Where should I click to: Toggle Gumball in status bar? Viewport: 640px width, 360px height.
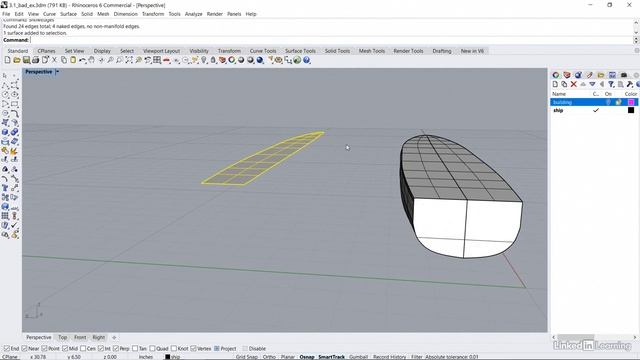coord(358,357)
